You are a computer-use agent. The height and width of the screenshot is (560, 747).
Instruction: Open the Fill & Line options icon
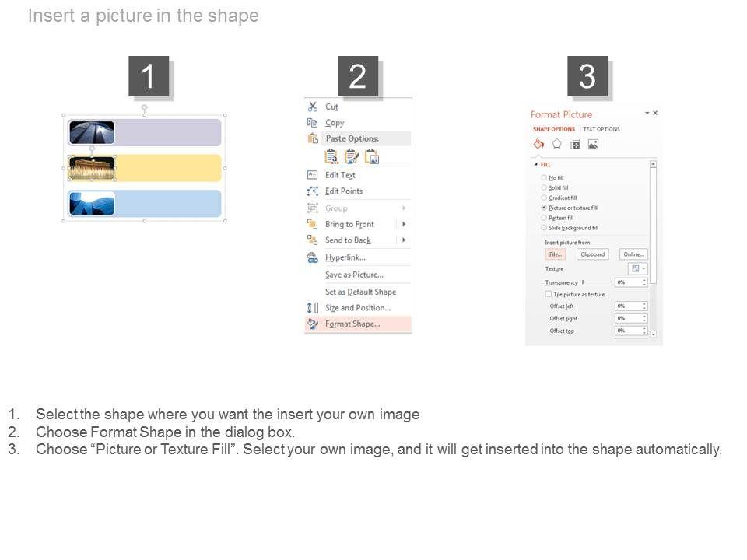pyautogui.click(x=538, y=144)
